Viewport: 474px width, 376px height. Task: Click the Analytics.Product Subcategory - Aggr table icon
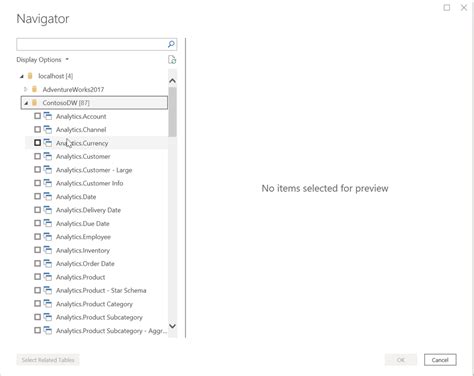48,330
